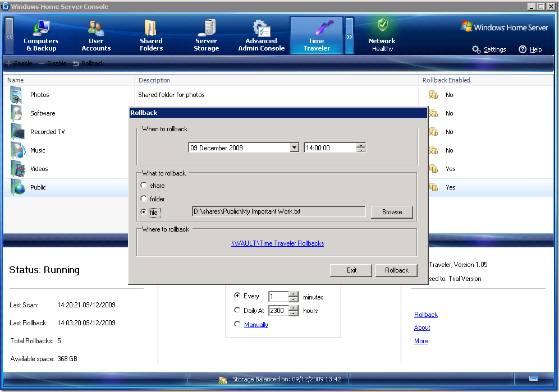This screenshot has height=392, width=559.
Task: Click the Browse button
Action: point(392,211)
